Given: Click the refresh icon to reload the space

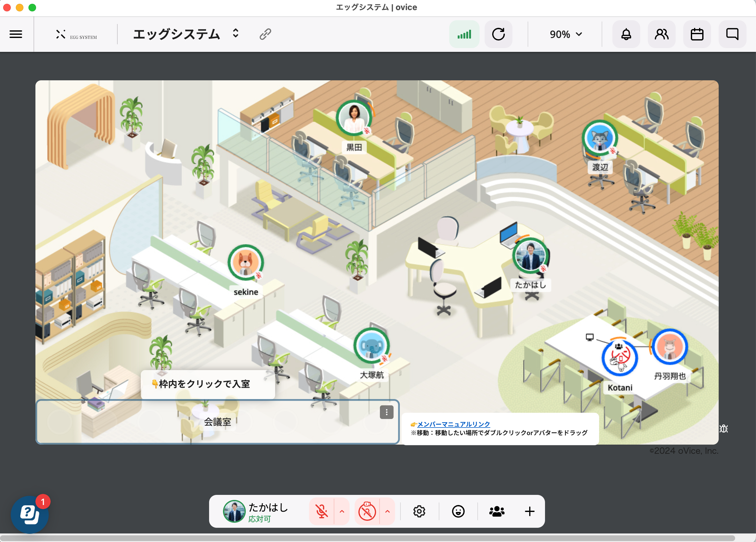Looking at the screenshot, I should 498,34.
